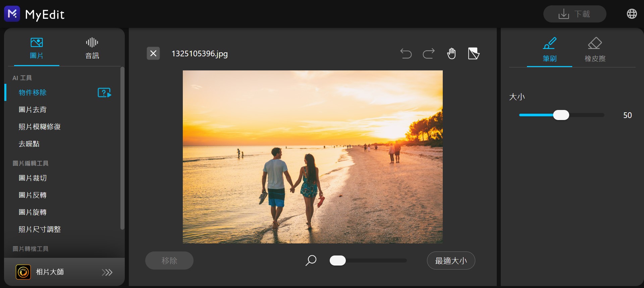The image size is (644, 288).
Task: Open the 物件移除 tutorial video icon
Action: click(x=104, y=93)
